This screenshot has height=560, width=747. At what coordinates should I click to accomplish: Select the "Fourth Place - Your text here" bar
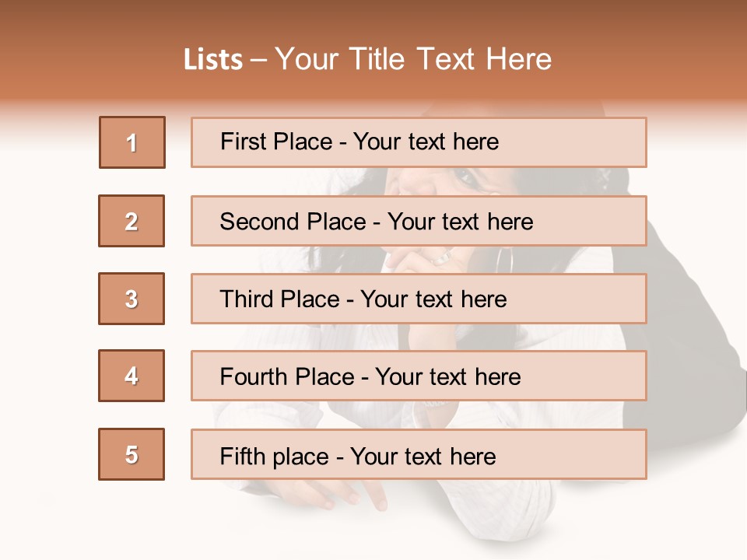click(419, 376)
